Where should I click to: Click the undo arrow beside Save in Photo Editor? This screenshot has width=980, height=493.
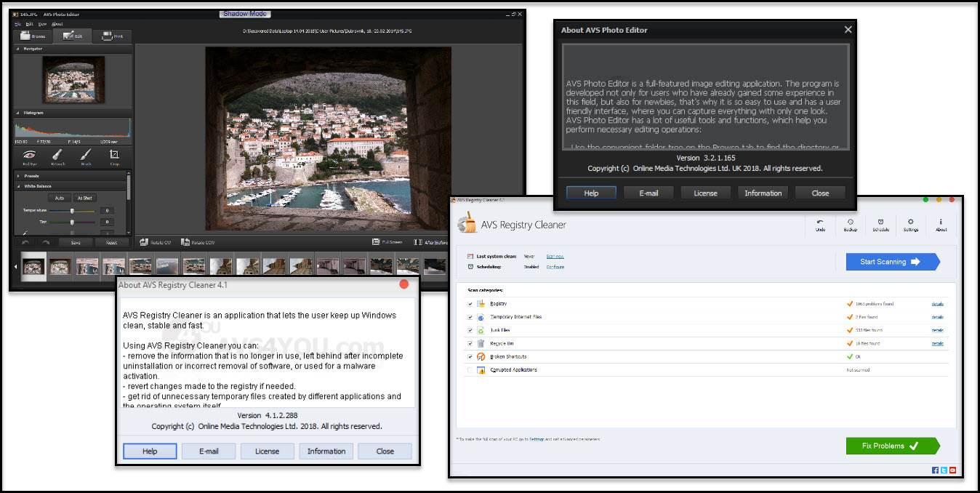click(26, 242)
